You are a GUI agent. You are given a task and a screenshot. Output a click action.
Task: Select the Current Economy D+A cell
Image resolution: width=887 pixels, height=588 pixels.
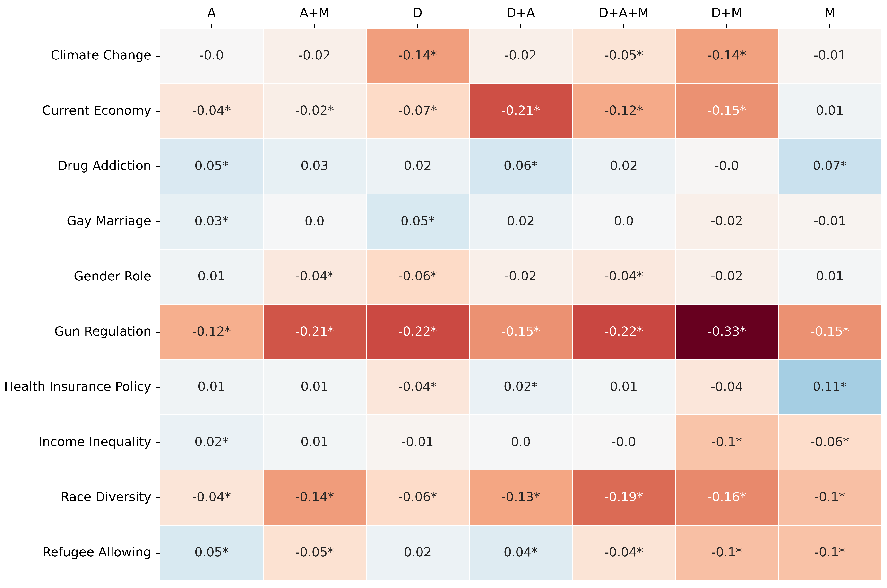pos(520,111)
